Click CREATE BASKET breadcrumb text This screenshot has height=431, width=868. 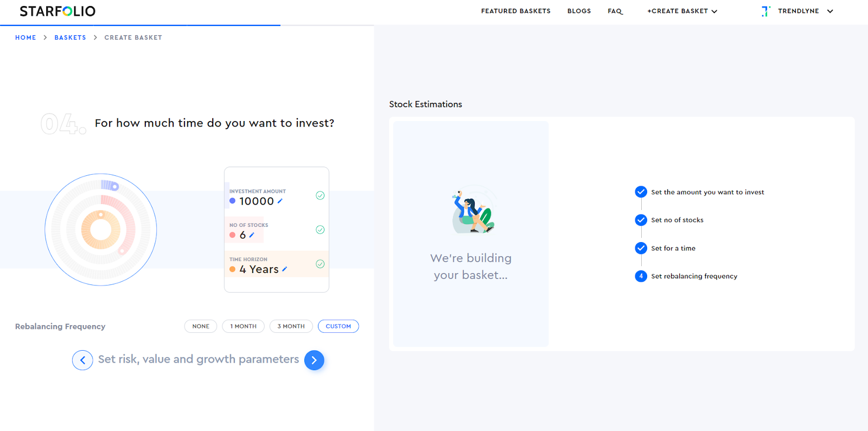click(133, 37)
